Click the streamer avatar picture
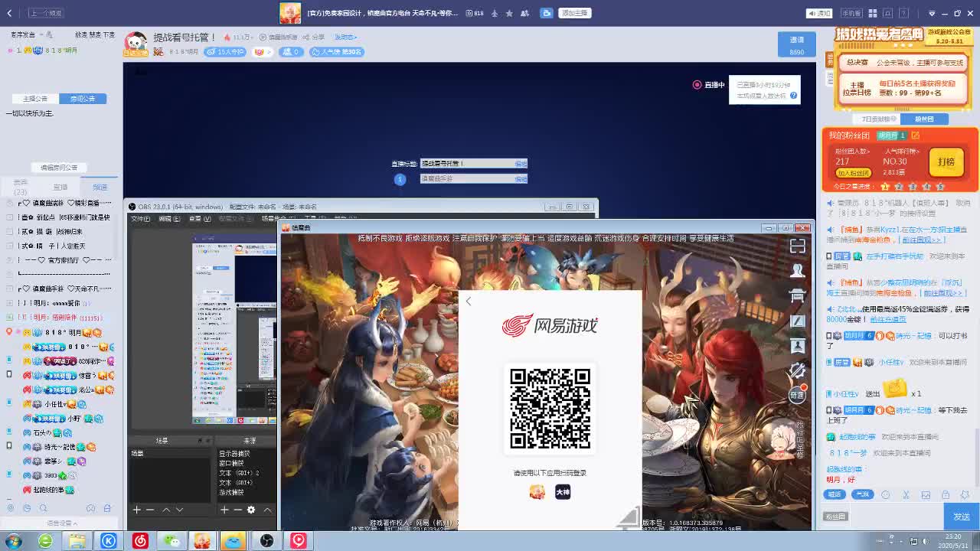980x551 pixels. pyautogui.click(x=136, y=43)
